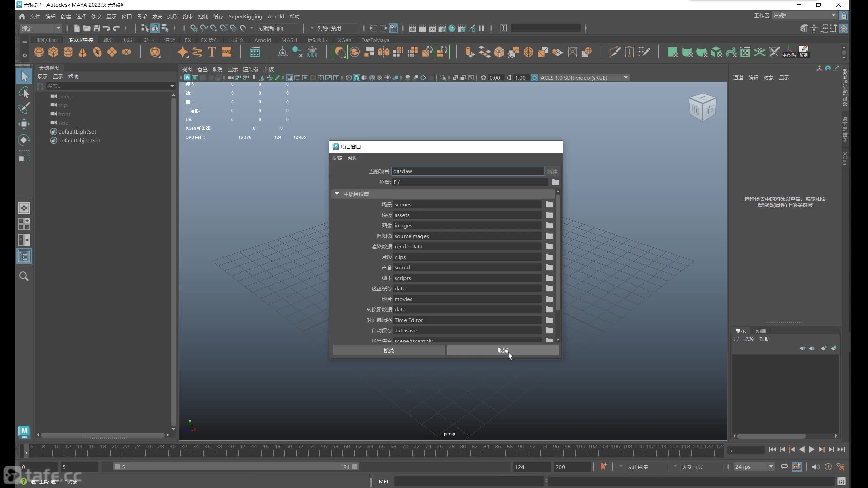Open ACES 1.0 SDR-video color dropdown
The image size is (868, 488).
point(584,78)
